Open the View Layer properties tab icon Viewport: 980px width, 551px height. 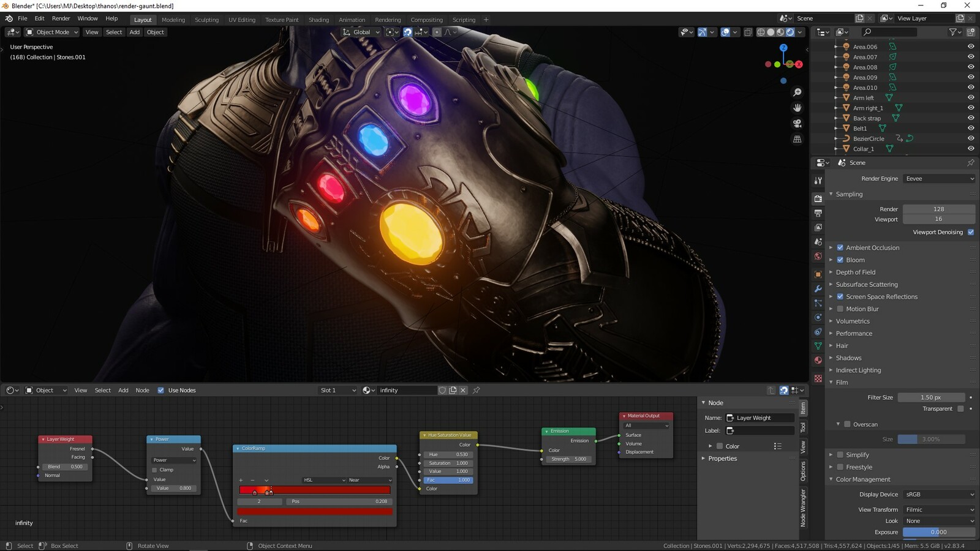point(818,228)
